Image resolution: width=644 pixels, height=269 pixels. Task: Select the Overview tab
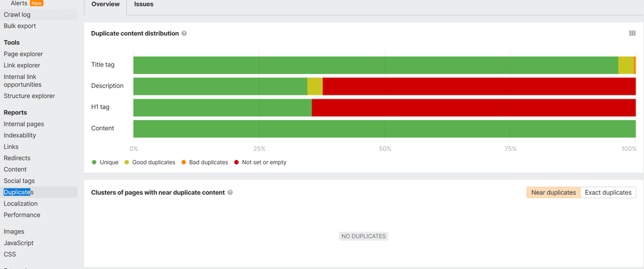[x=105, y=4]
